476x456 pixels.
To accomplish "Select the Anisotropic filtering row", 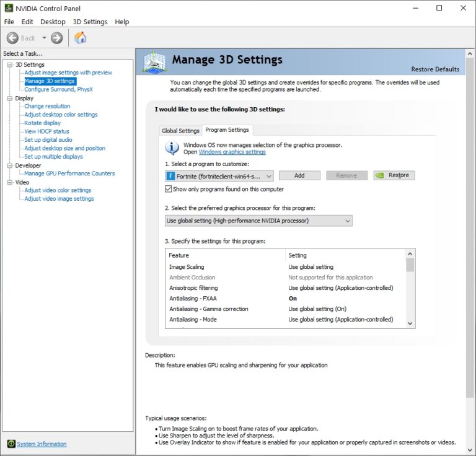I will 285,288.
